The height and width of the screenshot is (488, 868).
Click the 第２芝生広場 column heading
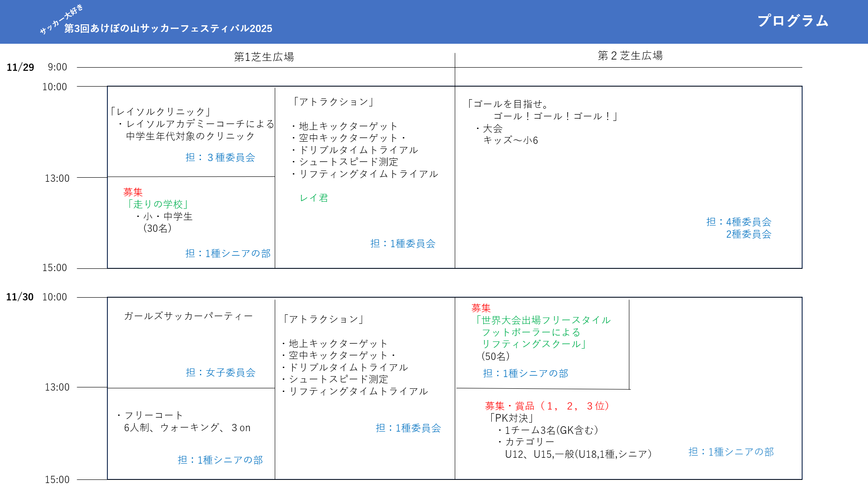[x=630, y=55]
